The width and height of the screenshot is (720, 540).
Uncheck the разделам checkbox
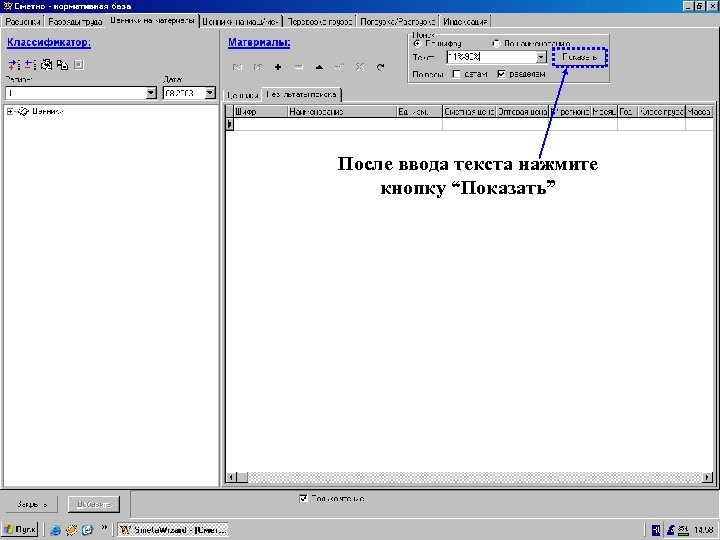coord(501,74)
